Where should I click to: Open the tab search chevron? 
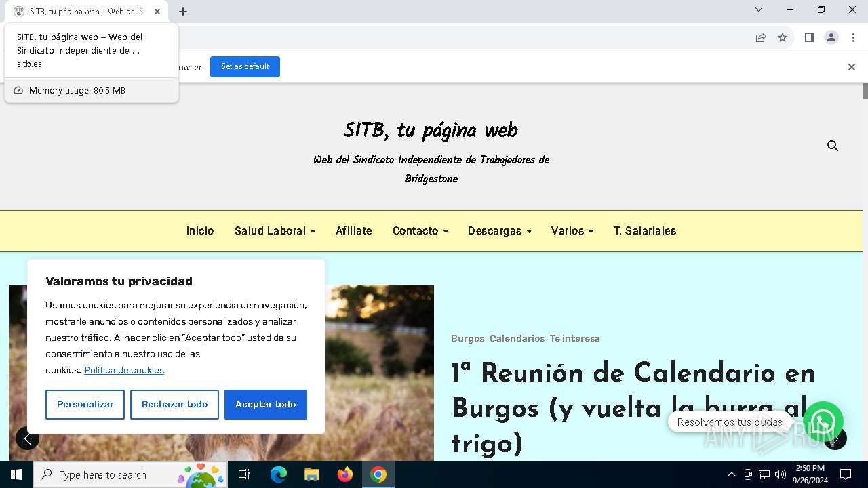click(759, 10)
